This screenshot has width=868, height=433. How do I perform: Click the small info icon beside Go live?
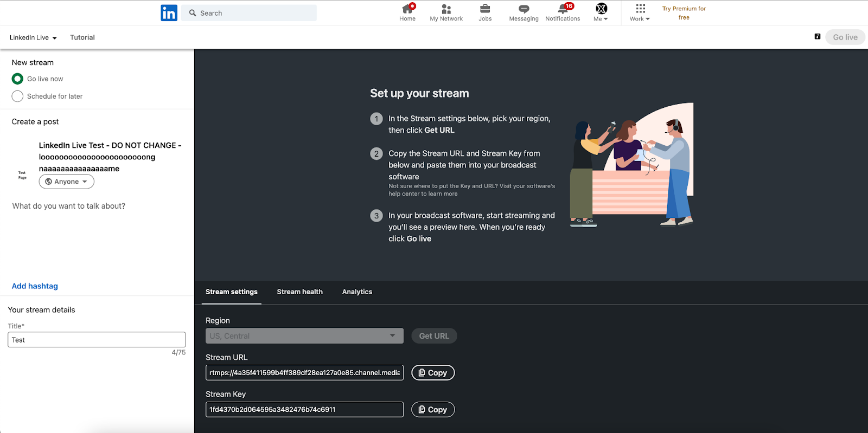tap(818, 36)
